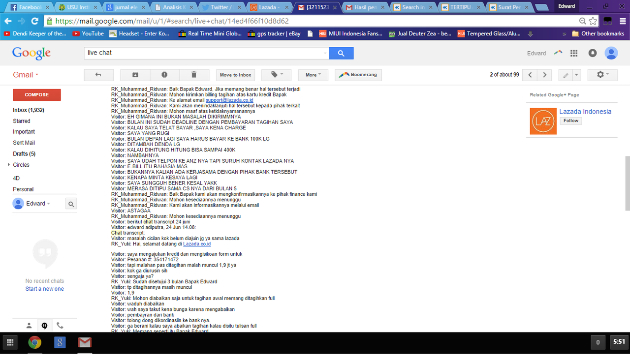The image size is (630, 364).
Task: Show chat contacts list icon
Action: point(29,325)
